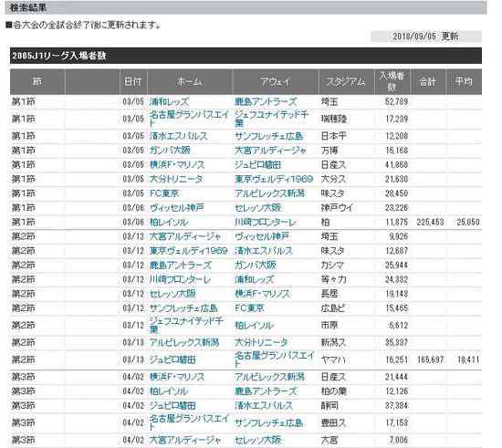Open アルビレックス新潟 away link in 28,450 row

click(270, 193)
